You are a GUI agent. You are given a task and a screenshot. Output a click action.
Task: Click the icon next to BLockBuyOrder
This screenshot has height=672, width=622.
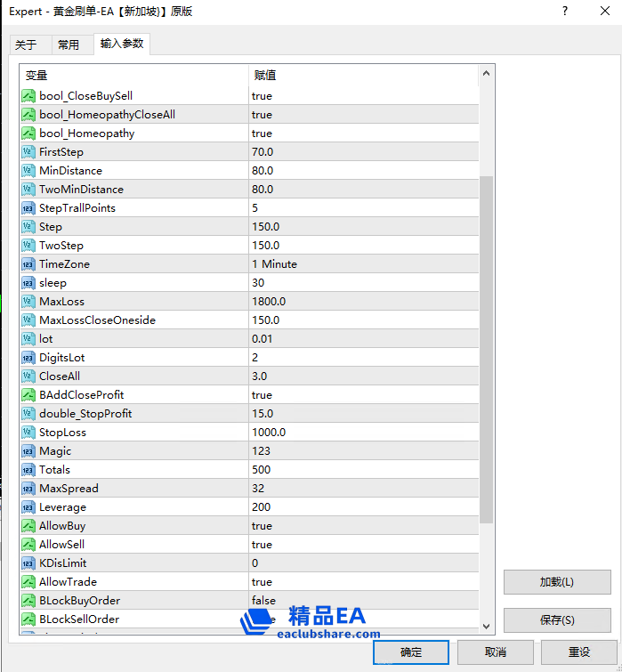point(28,601)
